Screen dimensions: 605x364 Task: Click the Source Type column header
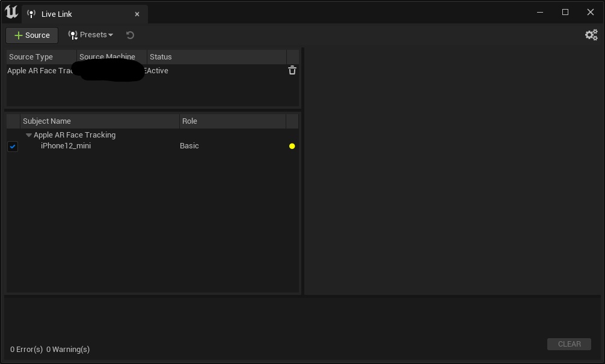tap(41, 56)
